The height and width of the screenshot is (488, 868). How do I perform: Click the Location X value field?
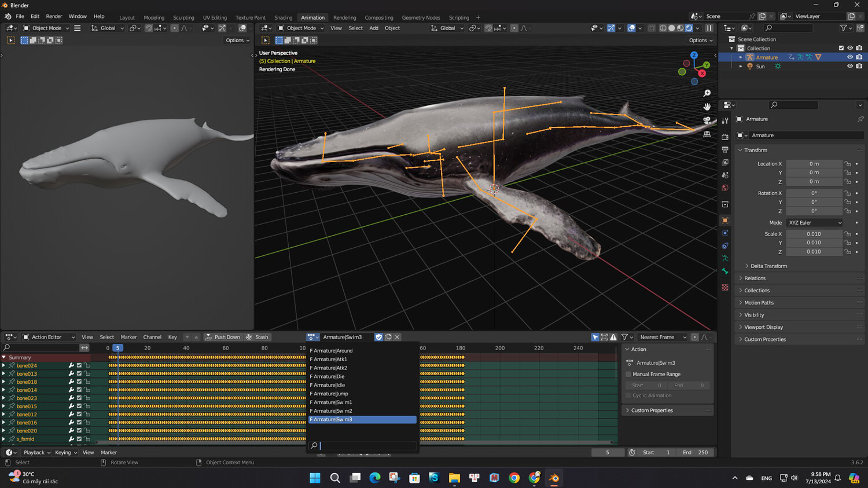814,164
